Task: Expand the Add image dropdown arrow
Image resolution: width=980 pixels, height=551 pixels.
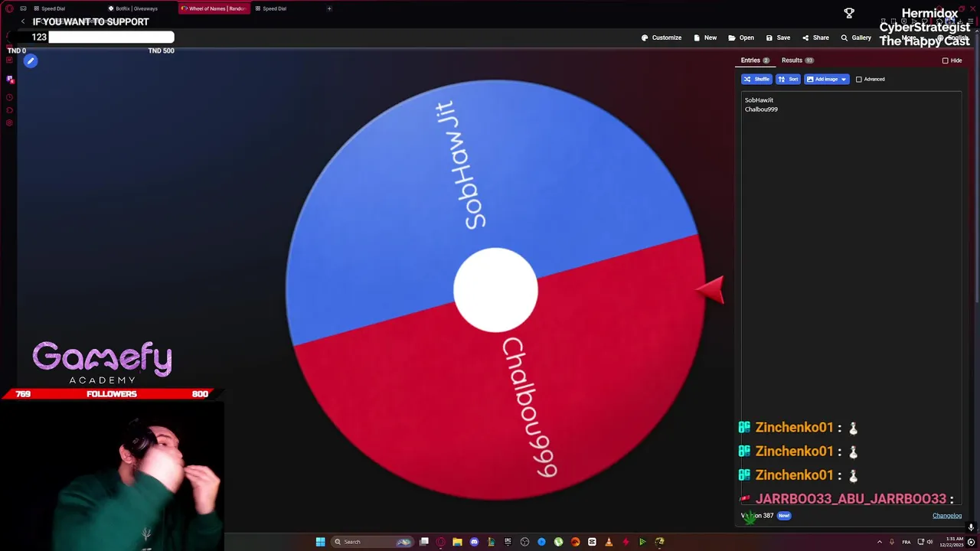Action: 844,79
